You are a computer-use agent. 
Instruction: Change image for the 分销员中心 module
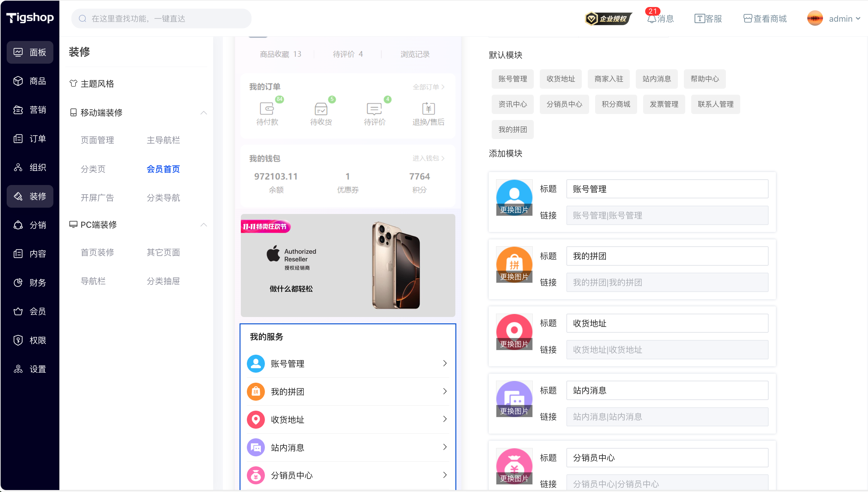[514, 478]
